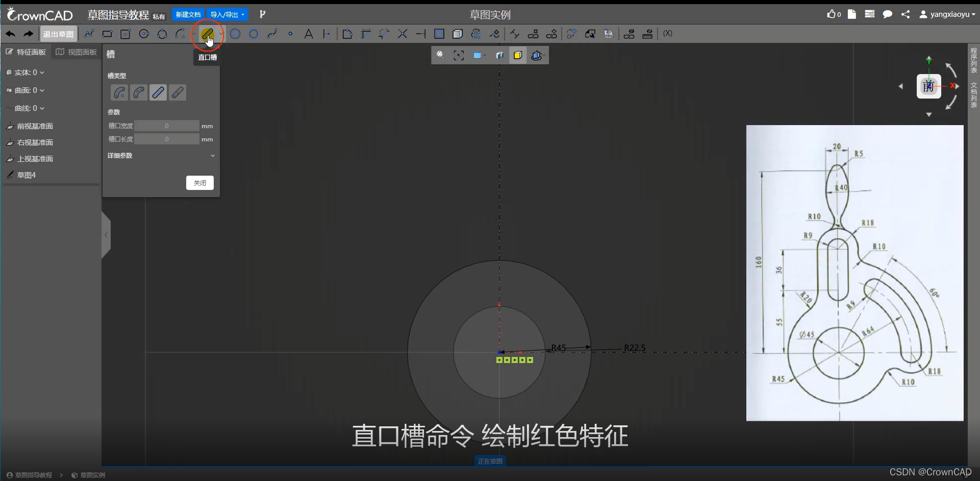Viewport: 980px width, 481px height.
Task: Select the circle sketch tool
Action: point(144,34)
